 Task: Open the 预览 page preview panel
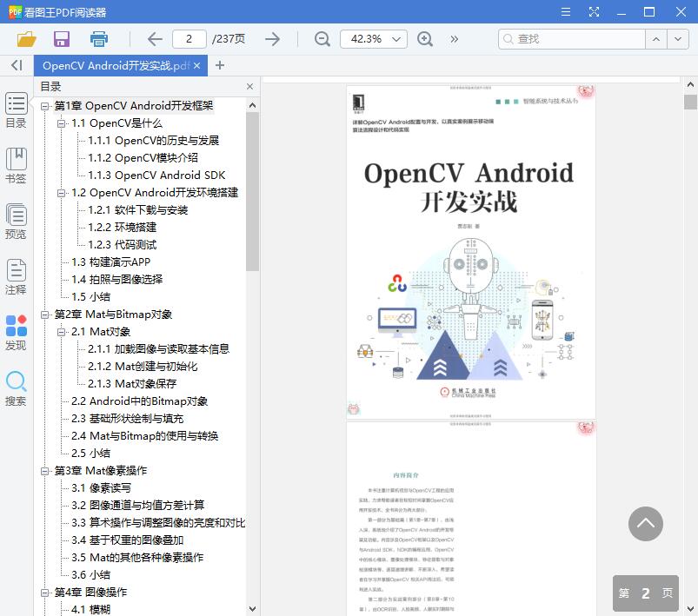pos(17,220)
